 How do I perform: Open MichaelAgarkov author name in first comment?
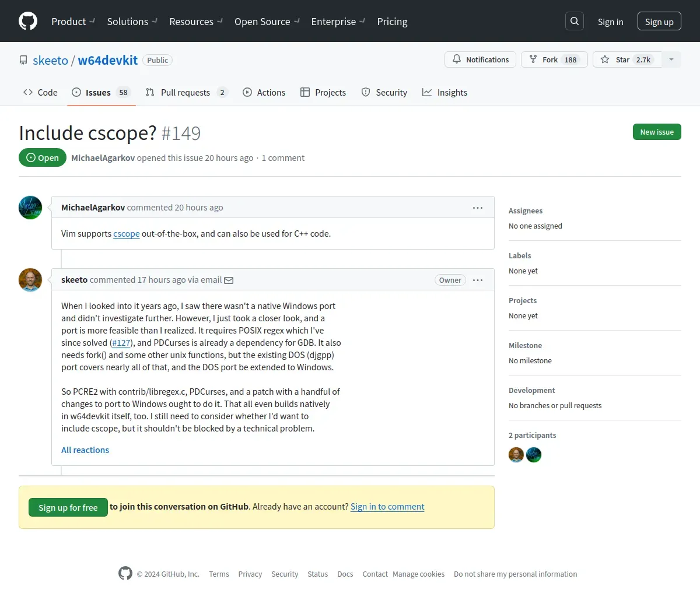tap(93, 207)
